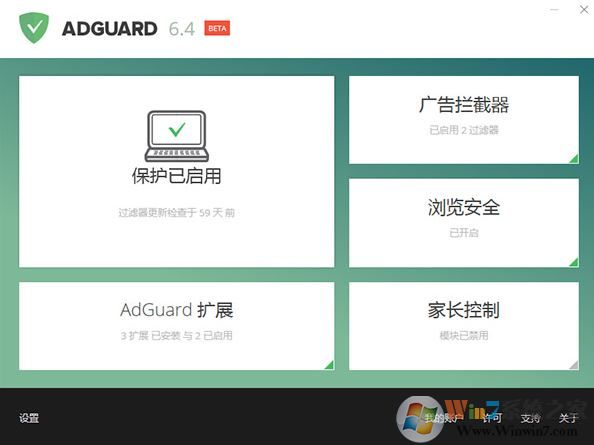Toggle the gray corner of 家长控制 tile
The height and width of the screenshot is (445, 594).
click(574, 365)
